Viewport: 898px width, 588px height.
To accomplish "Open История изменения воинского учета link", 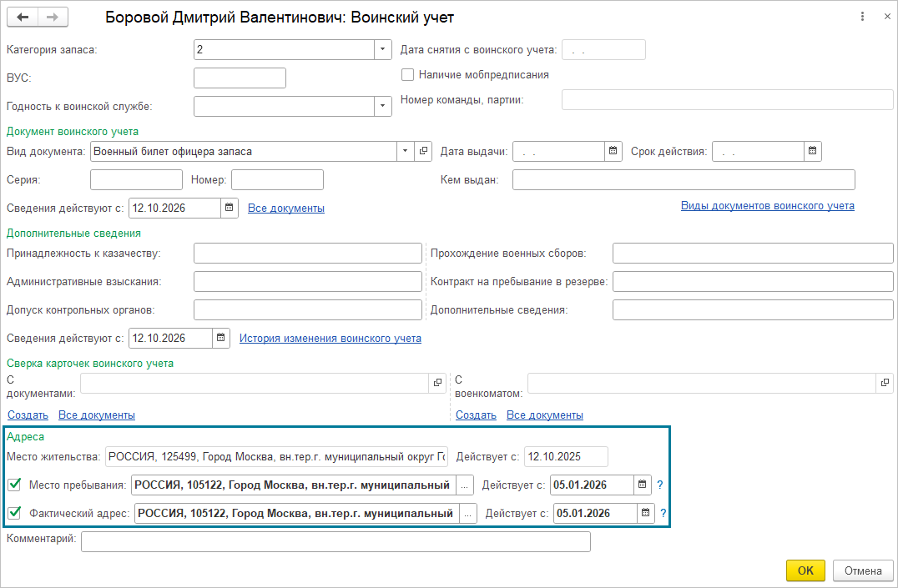I will pyautogui.click(x=330, y=339).
